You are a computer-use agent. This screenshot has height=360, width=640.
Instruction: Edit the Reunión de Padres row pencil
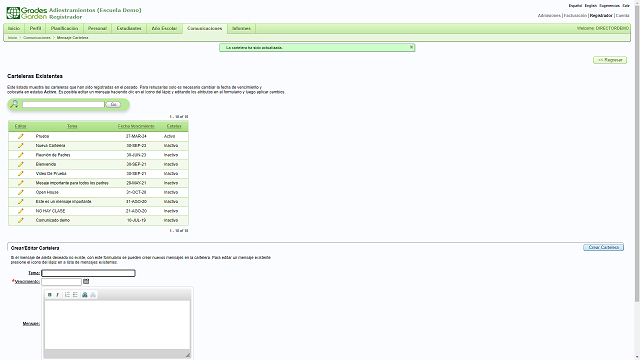pos(20,155)
